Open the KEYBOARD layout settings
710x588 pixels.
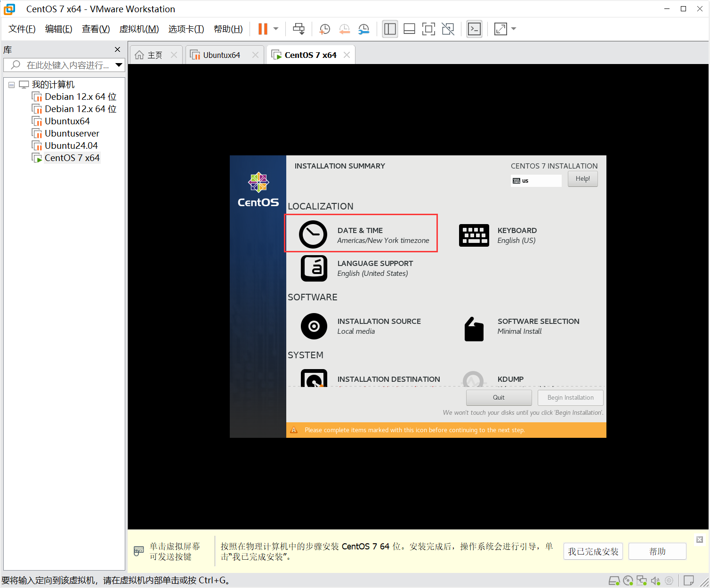(x=498, y=235)
